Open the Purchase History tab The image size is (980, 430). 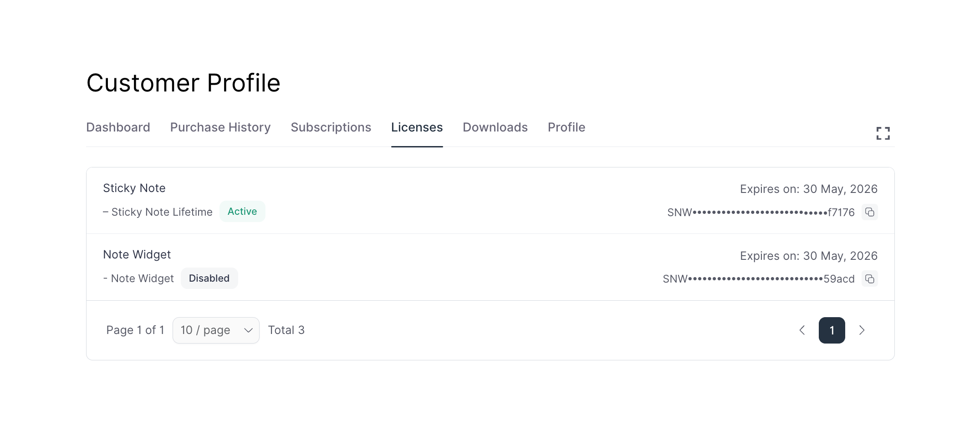[220, 127]
